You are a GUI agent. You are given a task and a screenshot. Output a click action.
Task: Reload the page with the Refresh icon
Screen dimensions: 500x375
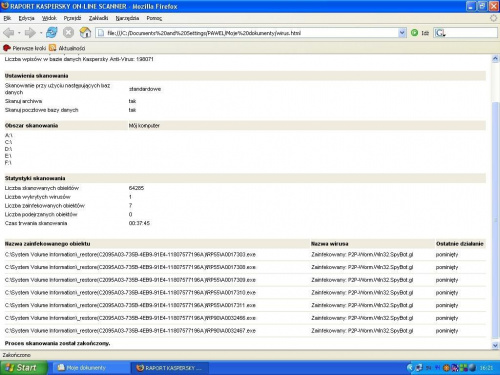click(x=52, y=33)
